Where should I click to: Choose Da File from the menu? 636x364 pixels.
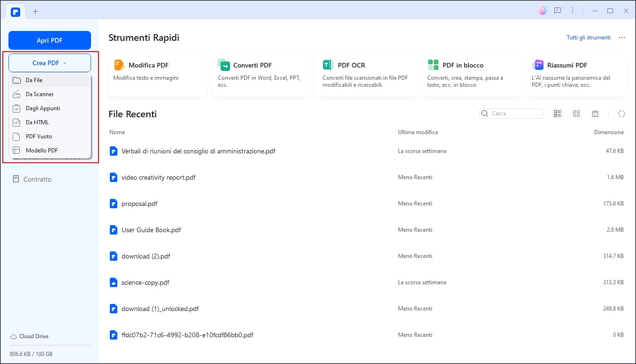pyautogui.click(x=50, y=80)
